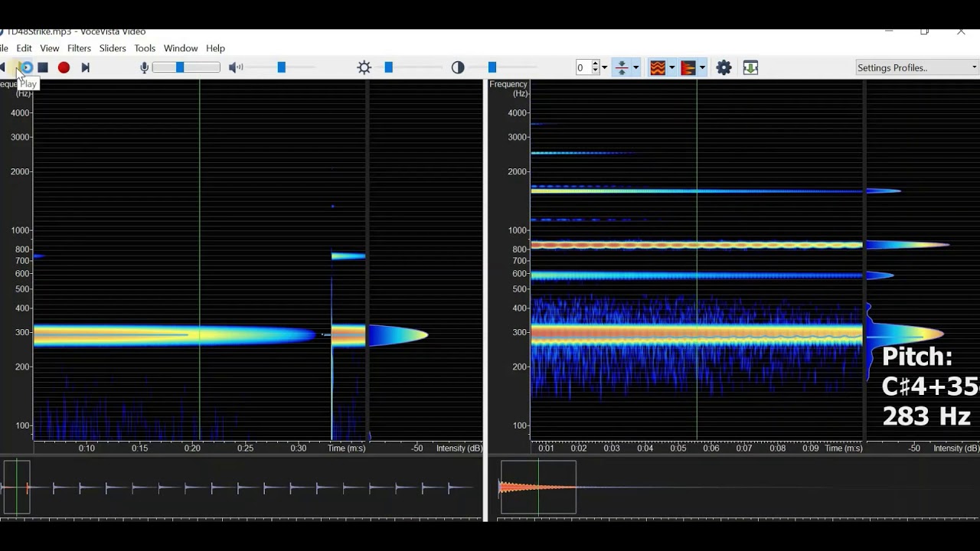The height and width of the screenshot is (551, 980).
Task: Open the Sliders menu
Action: pyautogui.click(x=113, y=48)
